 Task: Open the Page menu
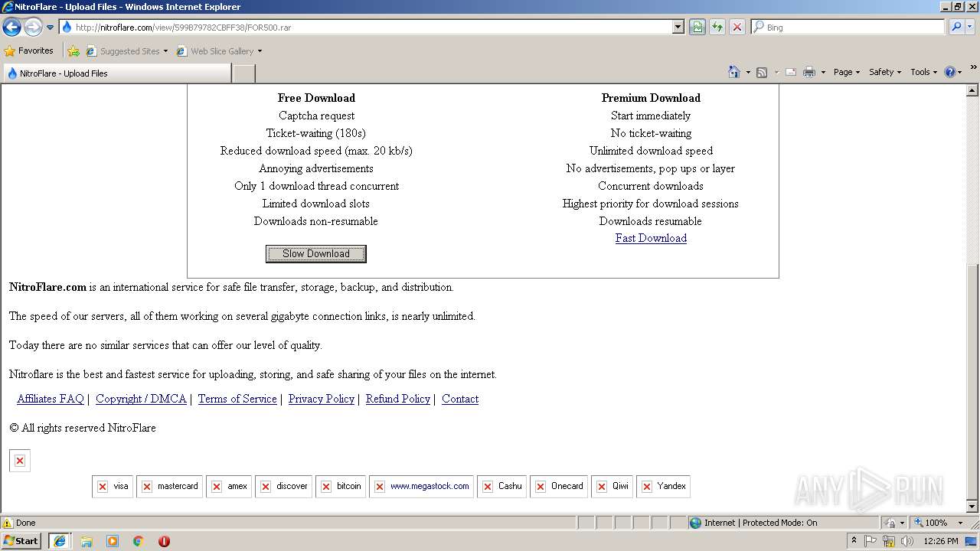(x=846, y=72)
